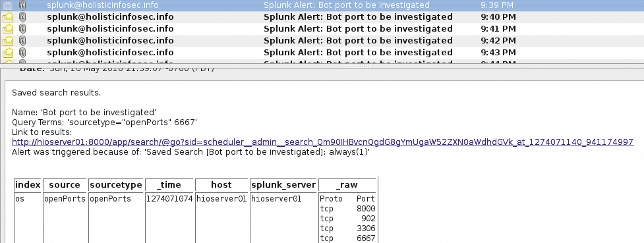Viewport: 644px width, 243px height.
Task: Click attachment paperclip of 9:39 PM message
Action: point(23,5)
